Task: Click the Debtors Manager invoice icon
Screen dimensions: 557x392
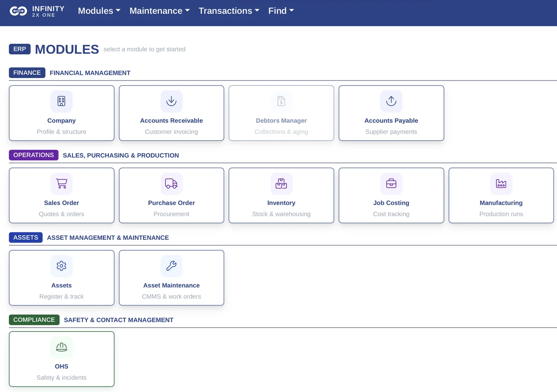Action: pos(281,101)
